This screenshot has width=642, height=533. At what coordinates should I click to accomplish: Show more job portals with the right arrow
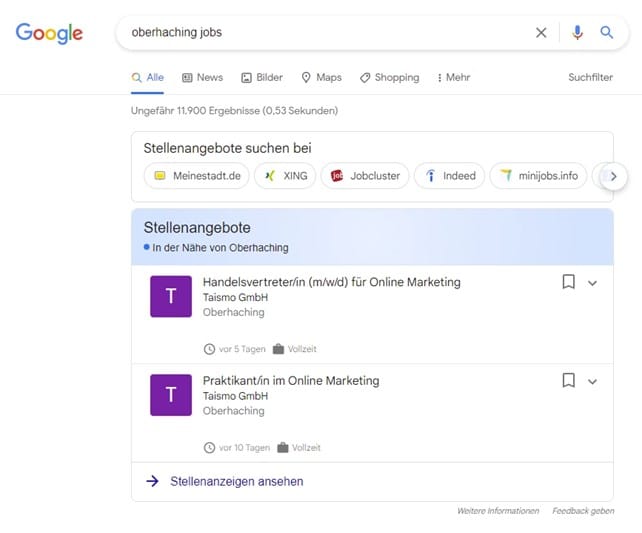(613, 176)
